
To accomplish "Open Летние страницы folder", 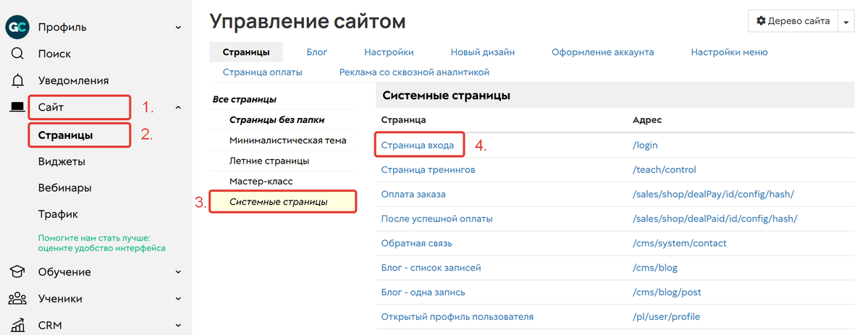I will click(x=269, y=161).
